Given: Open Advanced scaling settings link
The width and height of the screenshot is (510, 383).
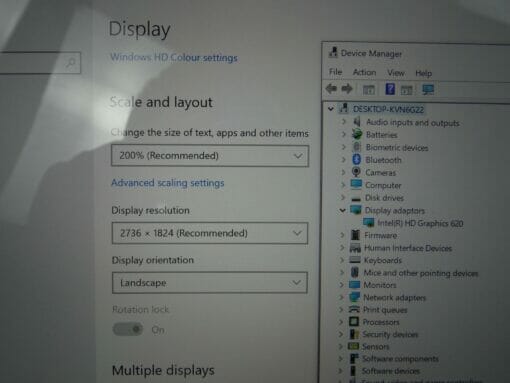Looking at the screenshot, I should coord(168,183).
